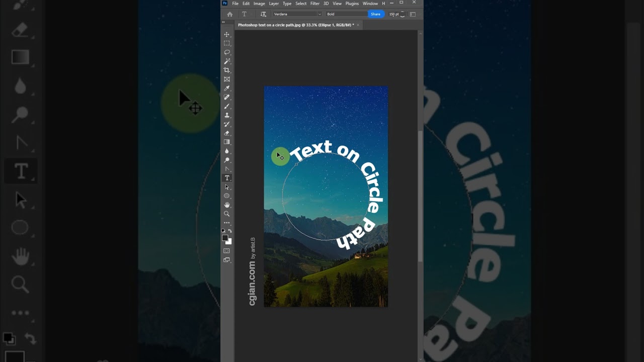Click the Home icon in options bar

[230, 14]
